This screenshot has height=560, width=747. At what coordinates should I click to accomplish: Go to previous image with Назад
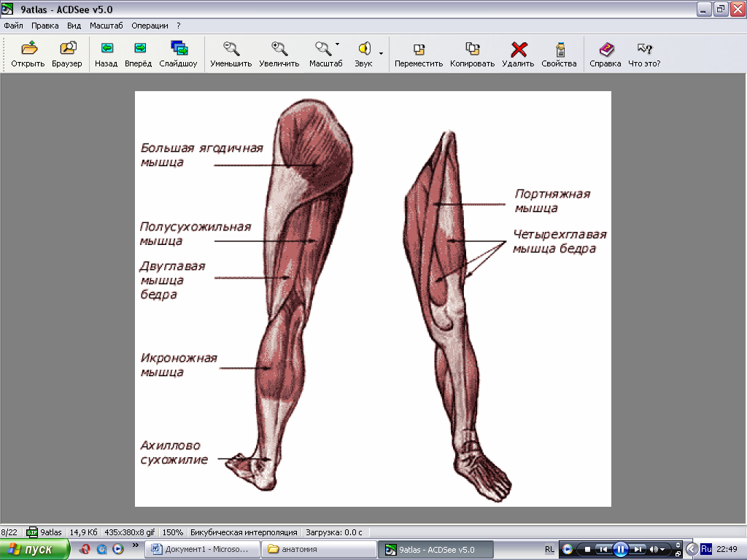tap(107, 49)
